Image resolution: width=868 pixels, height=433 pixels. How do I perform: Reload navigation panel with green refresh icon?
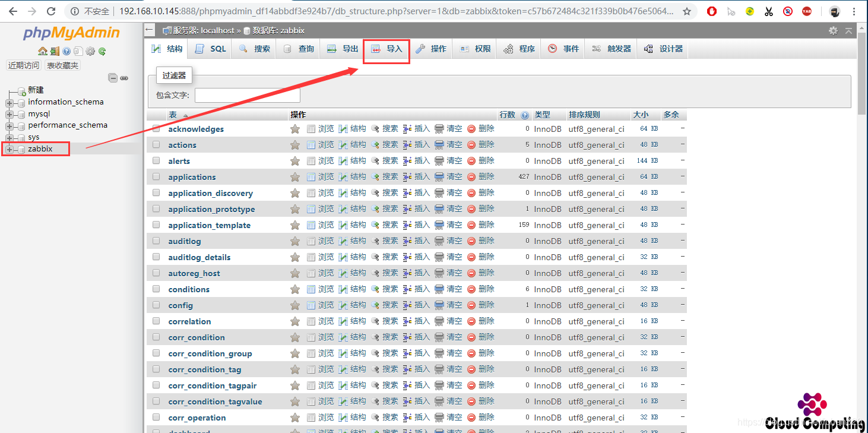pyautogui.click(x=102, y=52)
